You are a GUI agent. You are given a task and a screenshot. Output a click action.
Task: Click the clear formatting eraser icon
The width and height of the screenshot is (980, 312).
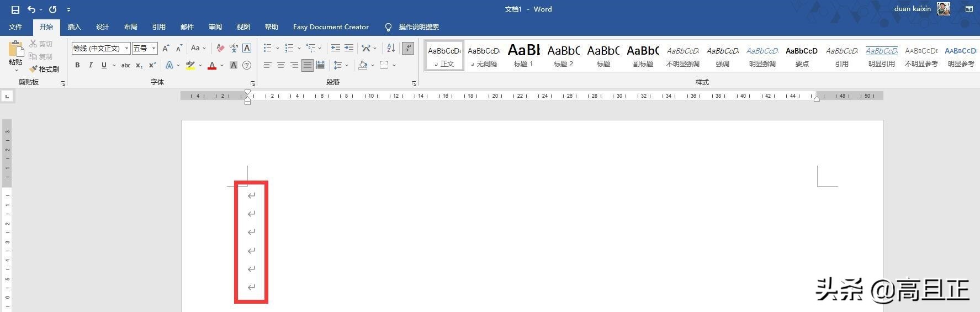pos(220,48)
